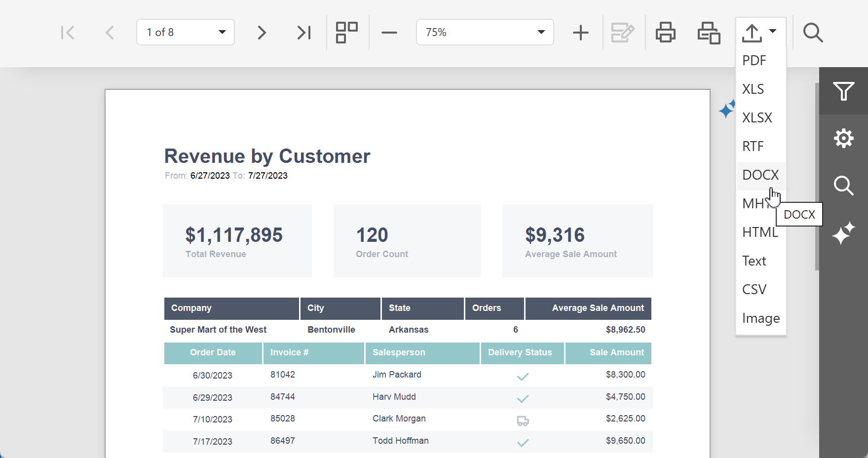Click invoice number 81042

point(283,375)
